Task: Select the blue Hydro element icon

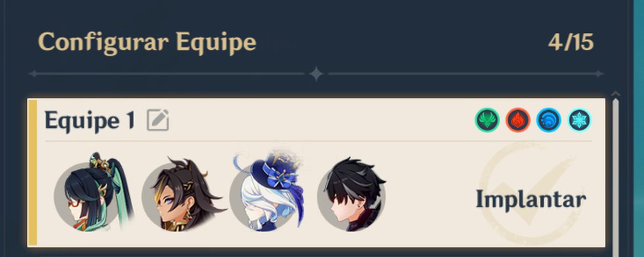Action: (548, 120)
